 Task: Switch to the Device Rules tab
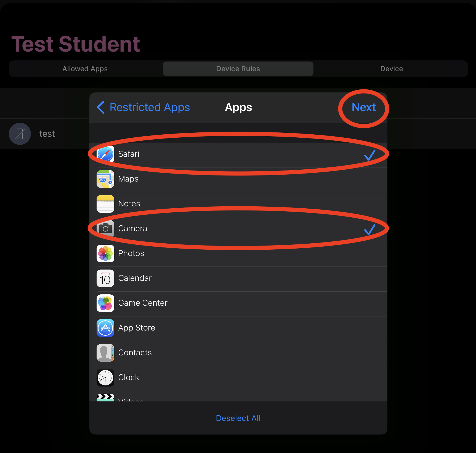click(x=238, y=69)
